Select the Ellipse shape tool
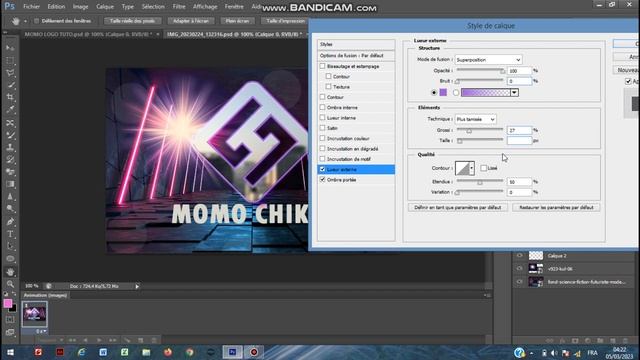This screenshot has width=640, height=360. pos(10,259)
